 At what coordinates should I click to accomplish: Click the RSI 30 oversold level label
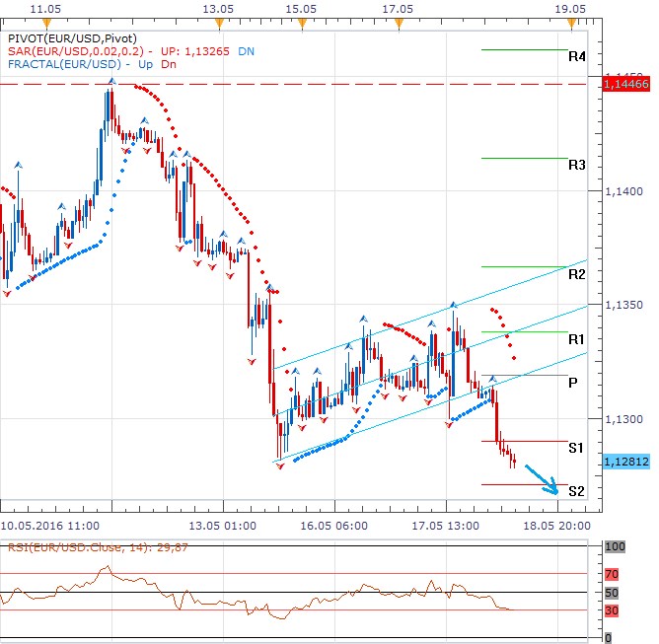tap(612, 611)
